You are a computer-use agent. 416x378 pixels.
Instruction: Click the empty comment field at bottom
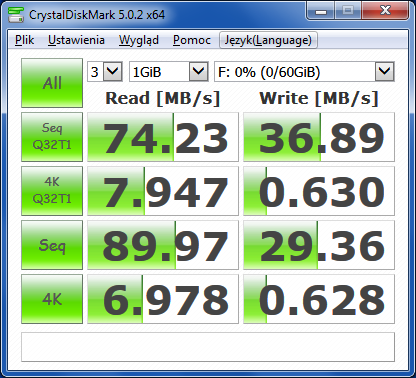tap(208, 347)
